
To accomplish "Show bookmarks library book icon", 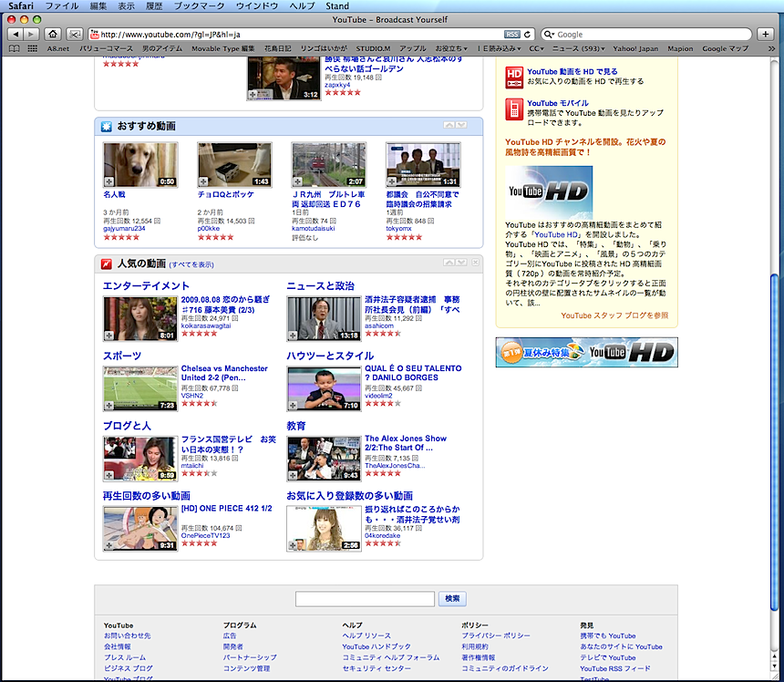I will tap(15, 48).
